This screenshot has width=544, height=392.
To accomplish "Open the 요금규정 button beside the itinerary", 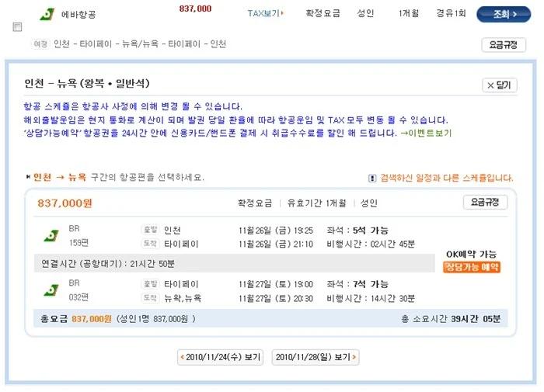I will [504, 45].
